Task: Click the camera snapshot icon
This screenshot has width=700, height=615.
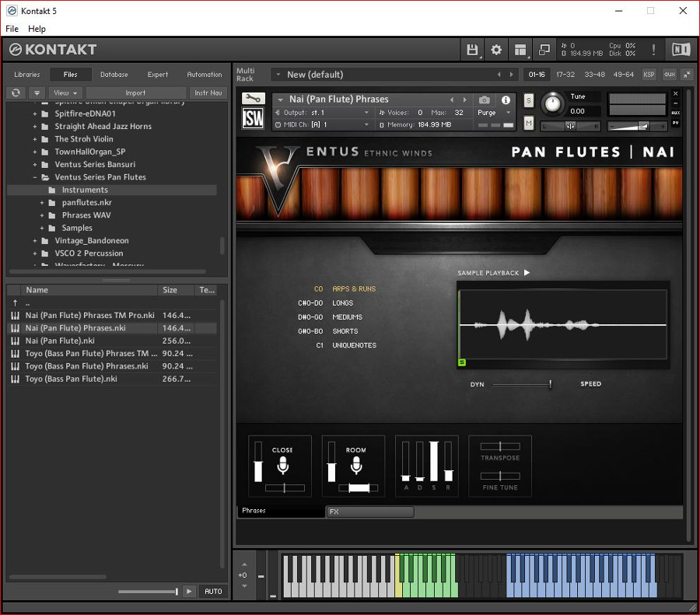Action: (x=485, y=100)
